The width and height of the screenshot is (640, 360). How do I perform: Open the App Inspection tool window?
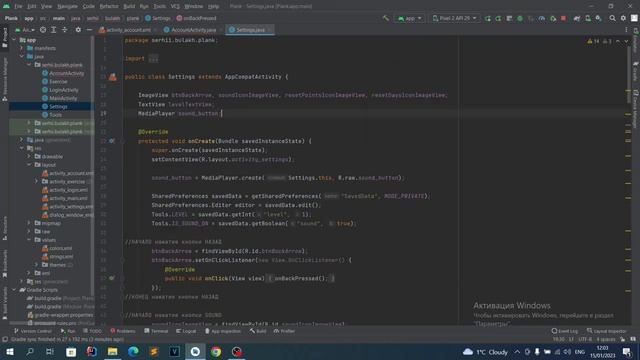click(x=223, y=331)
